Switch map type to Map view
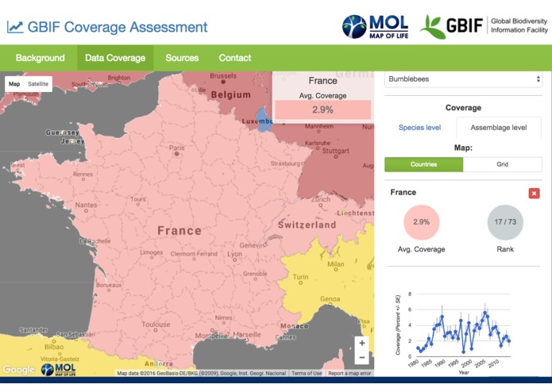Screen dimensions: 552x392 [14, 84]
